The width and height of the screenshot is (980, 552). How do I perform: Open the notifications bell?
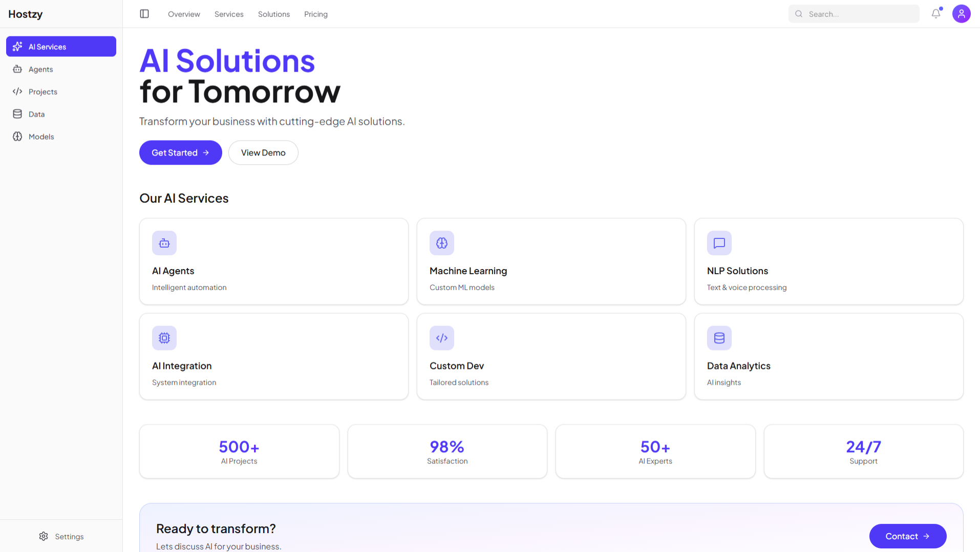pyautogui.click(x=936, y=14)
